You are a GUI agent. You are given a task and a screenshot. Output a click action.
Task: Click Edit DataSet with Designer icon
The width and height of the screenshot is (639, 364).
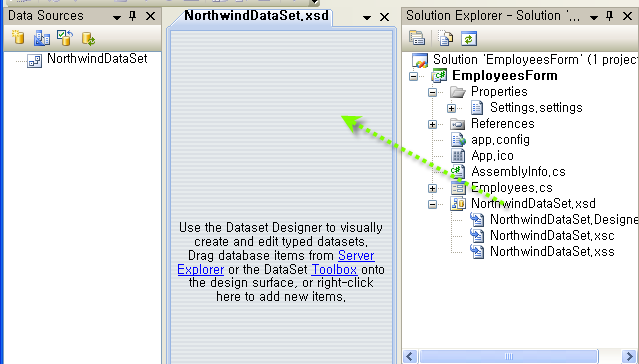[x=42, y=38]
